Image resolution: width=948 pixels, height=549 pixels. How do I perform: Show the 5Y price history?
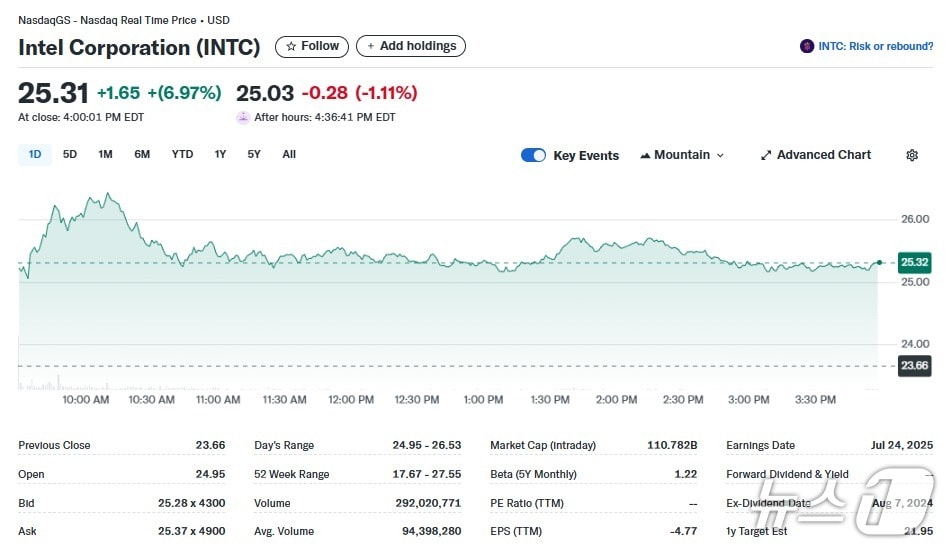(254, 154)
